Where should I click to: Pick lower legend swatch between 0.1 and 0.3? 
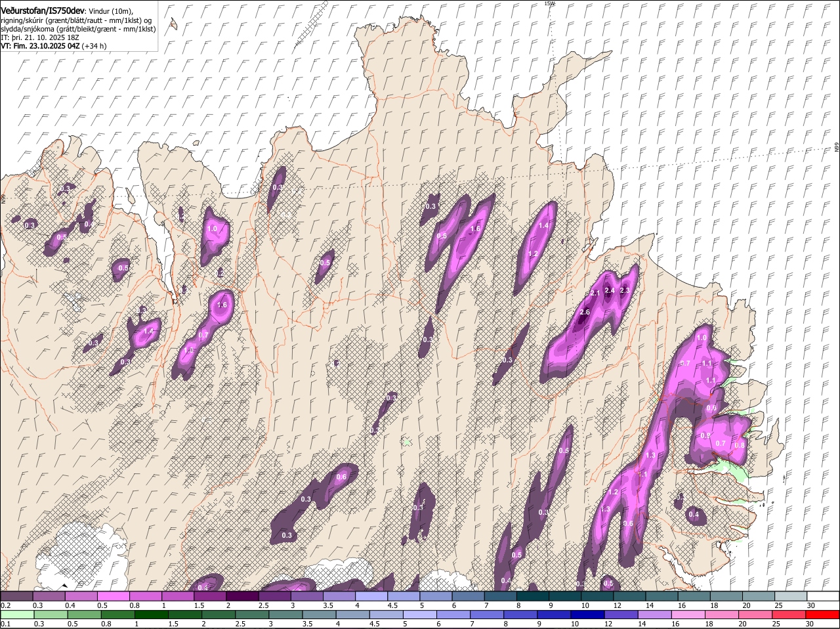click(x=18, y=615)
